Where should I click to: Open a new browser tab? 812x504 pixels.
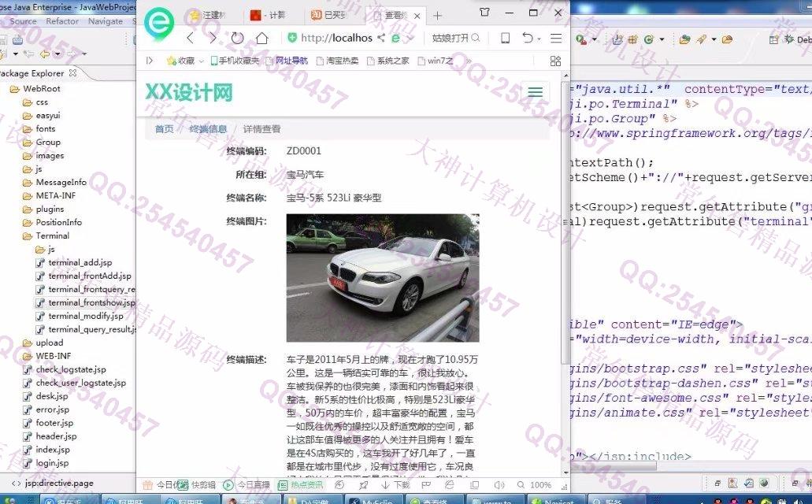(x=438, y=16)
